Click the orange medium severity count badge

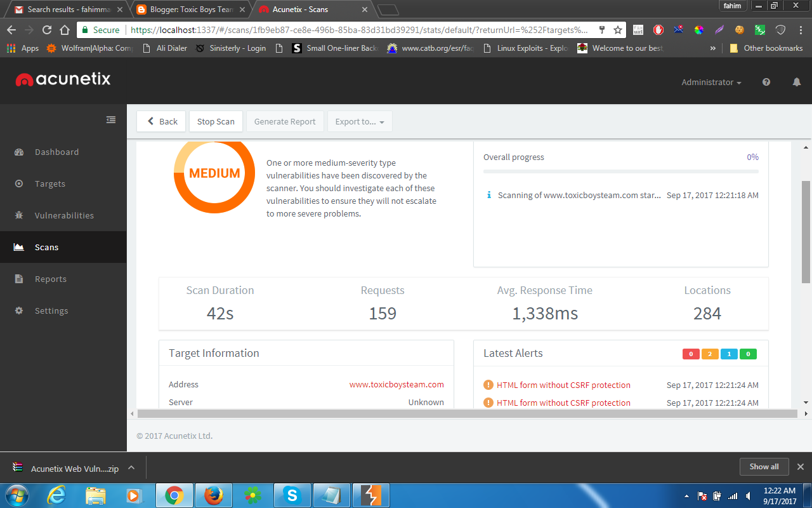[710, 354]
